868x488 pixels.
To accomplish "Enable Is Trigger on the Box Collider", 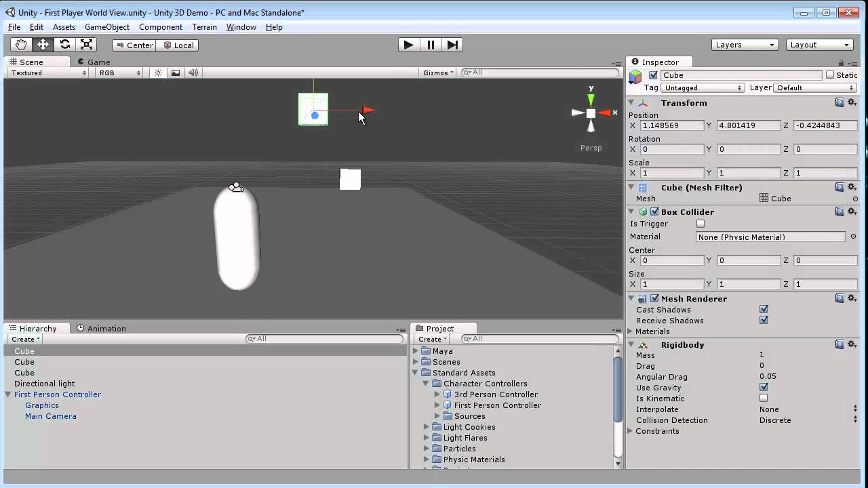I will (x=700, y=224).
